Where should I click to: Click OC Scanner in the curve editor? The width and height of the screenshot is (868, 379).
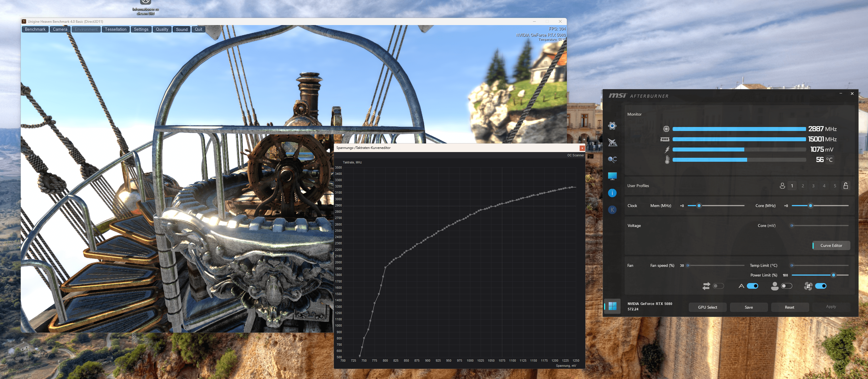tap(575, 155)
